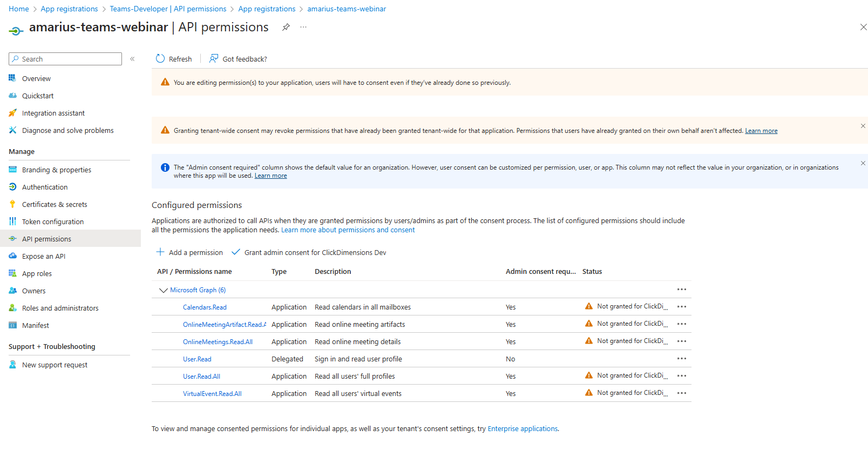This screenshot has height=450, width=868.
Task: Open the ellipsis menu beside page title
Action: click(303, 27)
